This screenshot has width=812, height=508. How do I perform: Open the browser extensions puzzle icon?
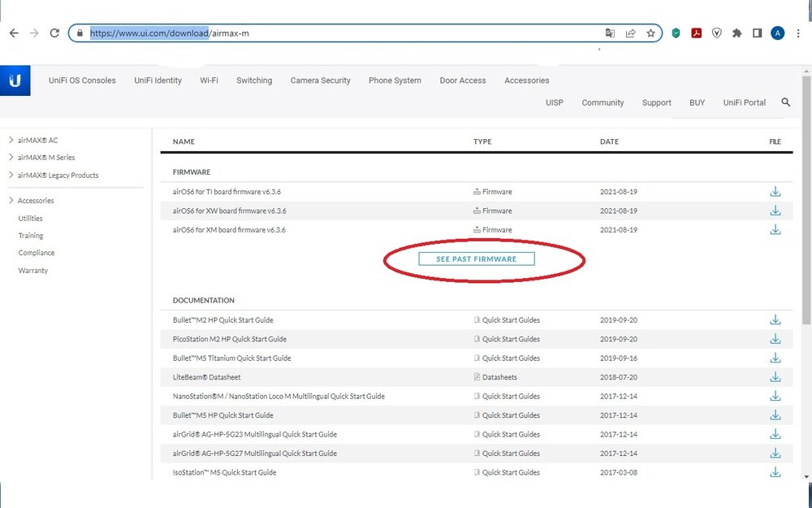[x=736, y=33]
